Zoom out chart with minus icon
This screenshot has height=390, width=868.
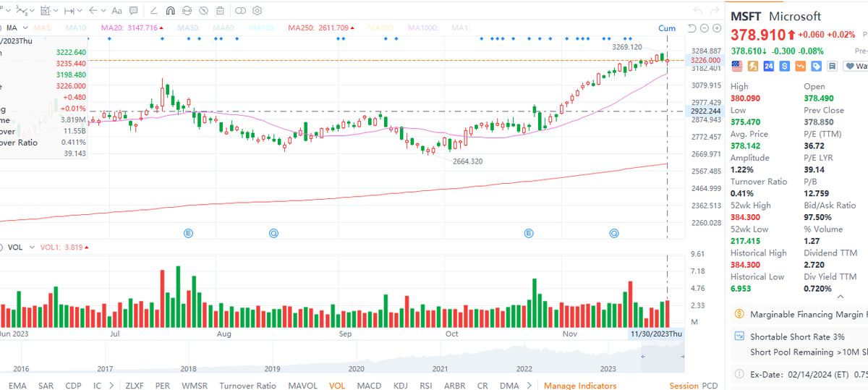tap(705, 28)
